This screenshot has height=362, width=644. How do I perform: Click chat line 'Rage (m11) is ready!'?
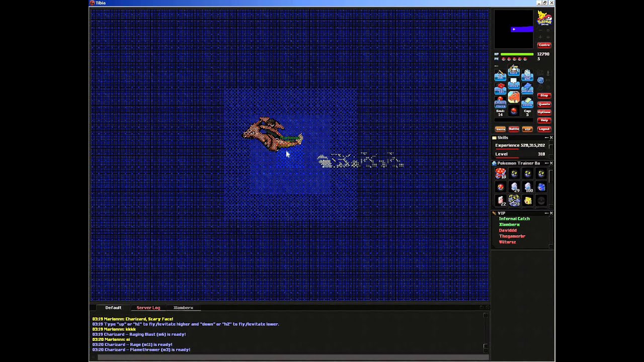click(132, 345)
